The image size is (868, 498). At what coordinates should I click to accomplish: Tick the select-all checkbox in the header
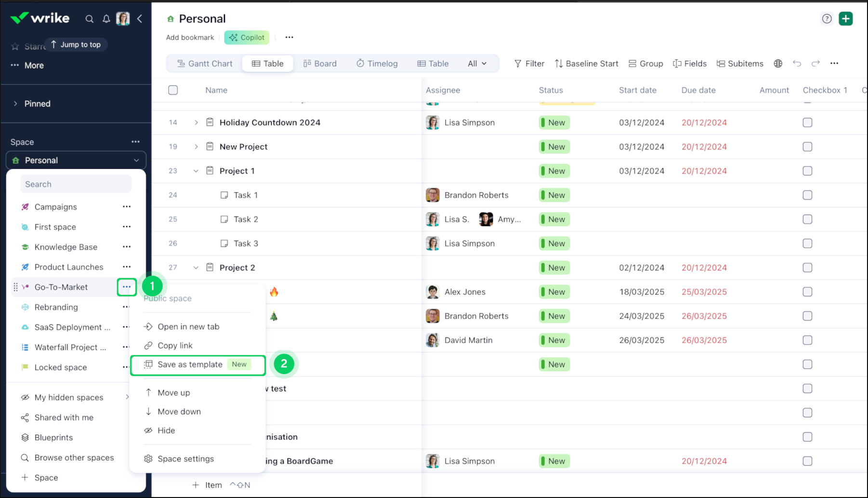point(173,90)
